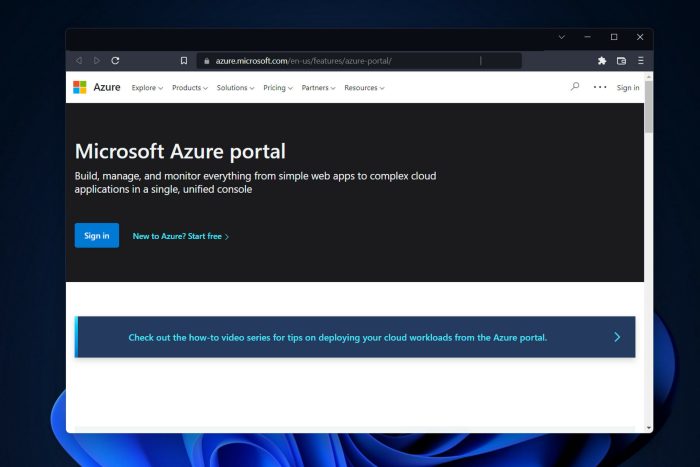This screenshot has width=700, height=467.
Task: Open the extensions puzzle icon
Action: 602,61
